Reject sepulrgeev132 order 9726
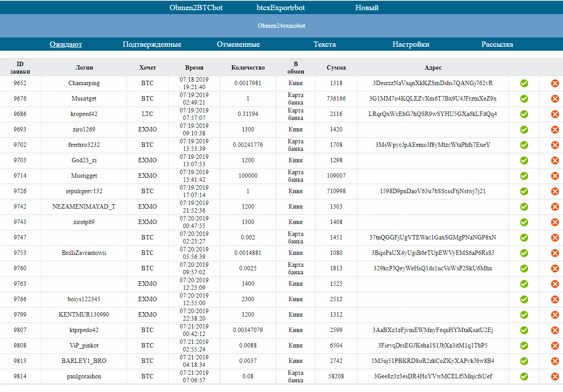 coord(555,191)
